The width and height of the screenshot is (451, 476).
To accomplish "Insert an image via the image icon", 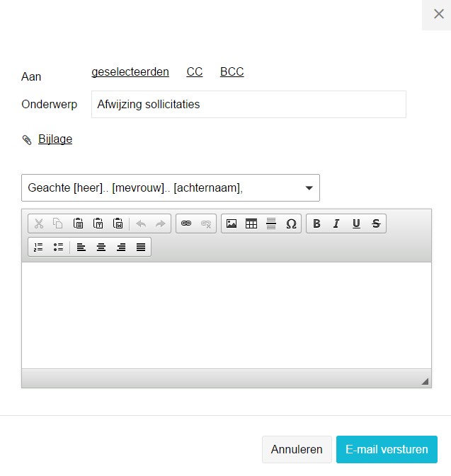I will coord(232,224).
